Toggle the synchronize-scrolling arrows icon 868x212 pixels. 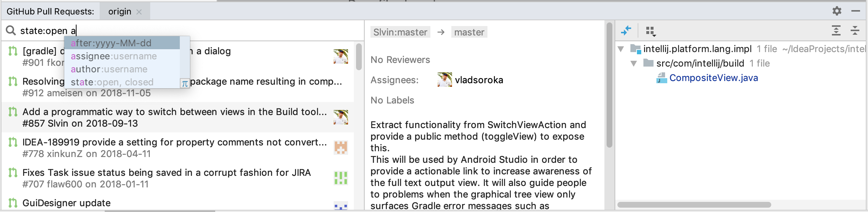[x=626, y=31]
